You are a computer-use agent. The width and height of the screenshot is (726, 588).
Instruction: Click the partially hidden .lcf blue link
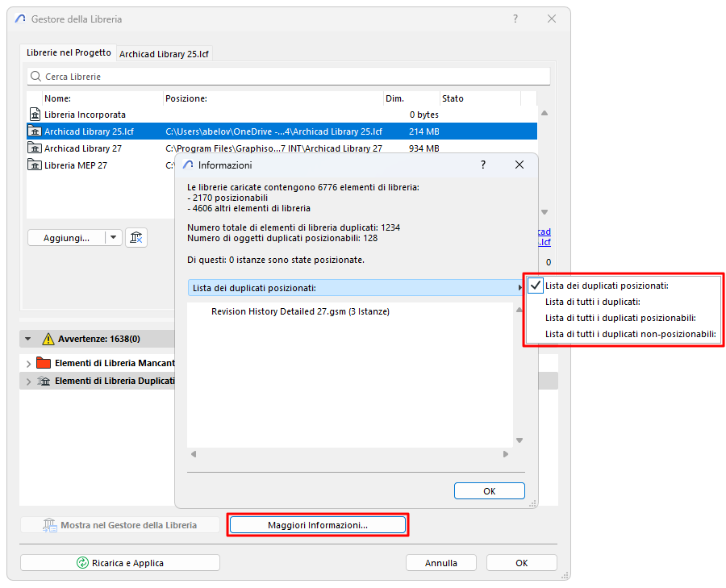544,242
